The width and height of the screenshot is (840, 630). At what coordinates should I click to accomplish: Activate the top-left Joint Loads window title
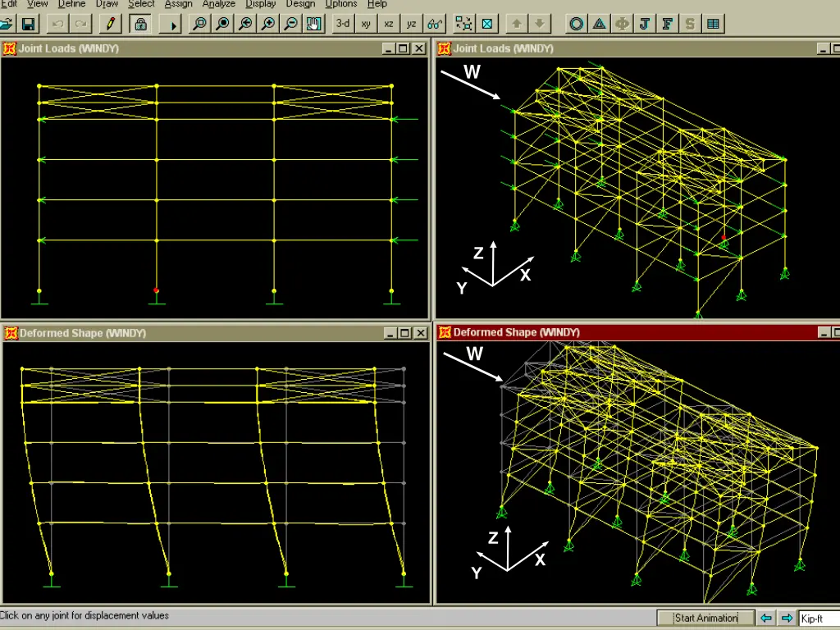(x=69, y=48)
